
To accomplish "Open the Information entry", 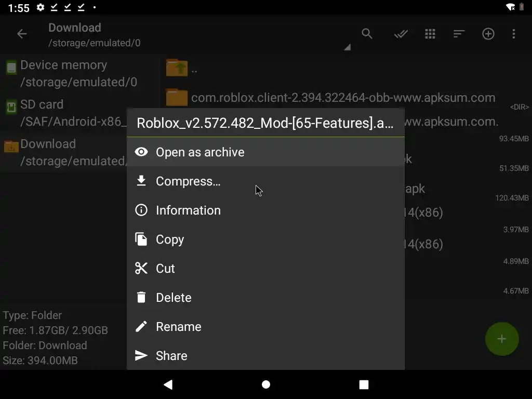I will (265, 210).
